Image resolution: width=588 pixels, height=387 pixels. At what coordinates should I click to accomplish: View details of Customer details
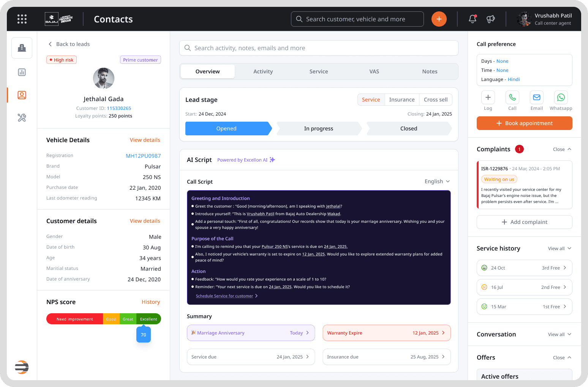(145, 221)
